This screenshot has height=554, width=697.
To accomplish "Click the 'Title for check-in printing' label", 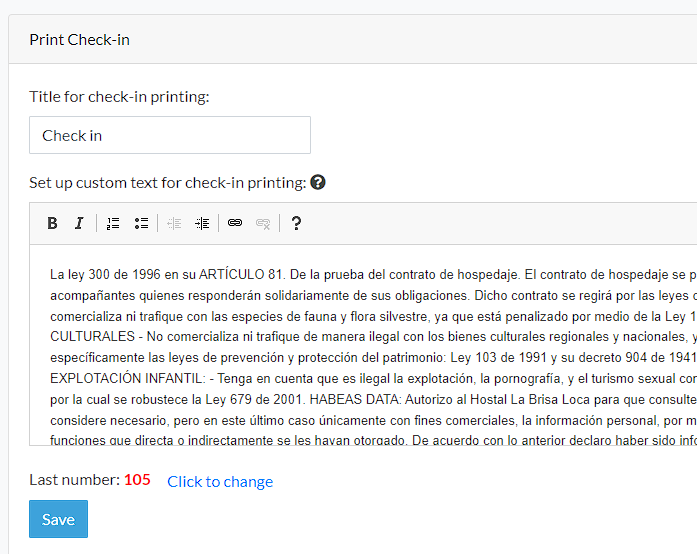I will (119, 96).
